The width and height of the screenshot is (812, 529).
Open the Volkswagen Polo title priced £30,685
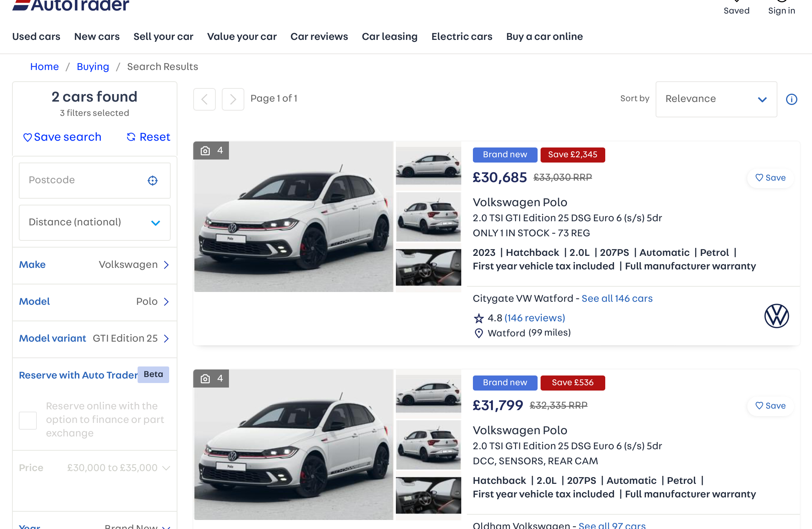[x=520, y=202]
